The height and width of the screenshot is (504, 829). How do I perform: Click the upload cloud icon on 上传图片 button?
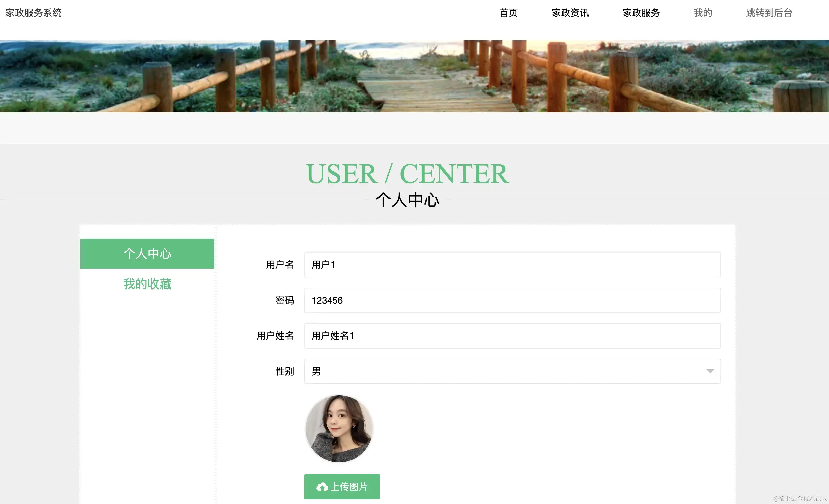tap(322, 487)
